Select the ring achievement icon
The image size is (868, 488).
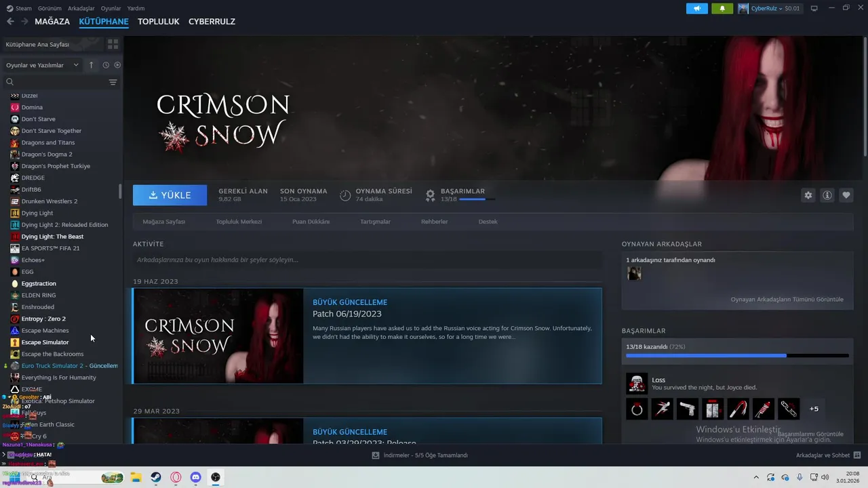(637, 409)
